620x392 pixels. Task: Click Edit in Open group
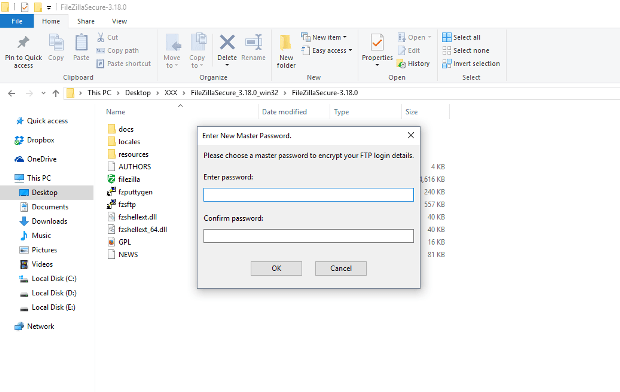(x=409, y=51)
